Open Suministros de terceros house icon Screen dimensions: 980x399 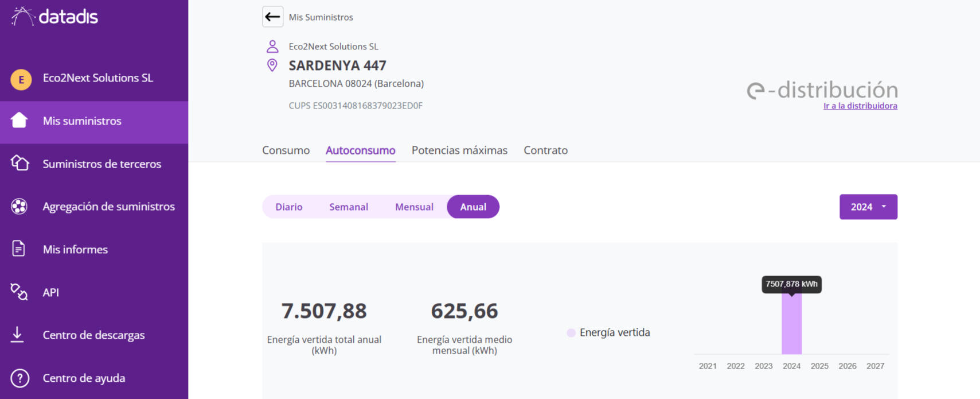(19, 164)
